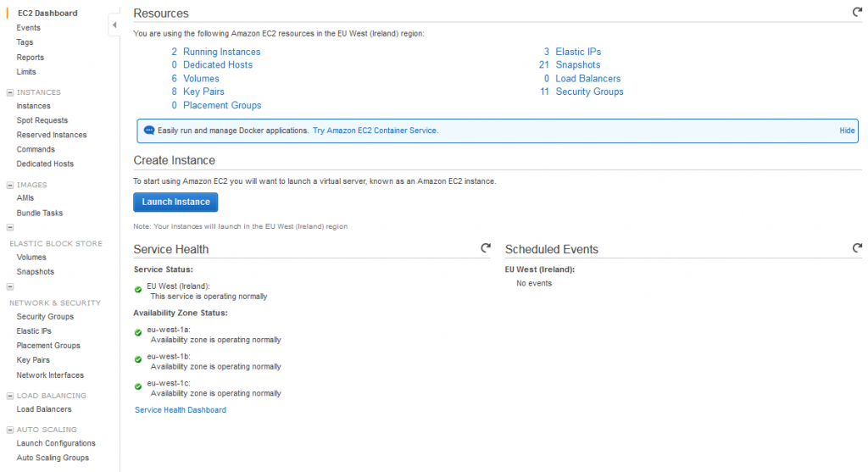Open Key Pairs in the sidebar

pyautogui.click(x=33, y=359)
